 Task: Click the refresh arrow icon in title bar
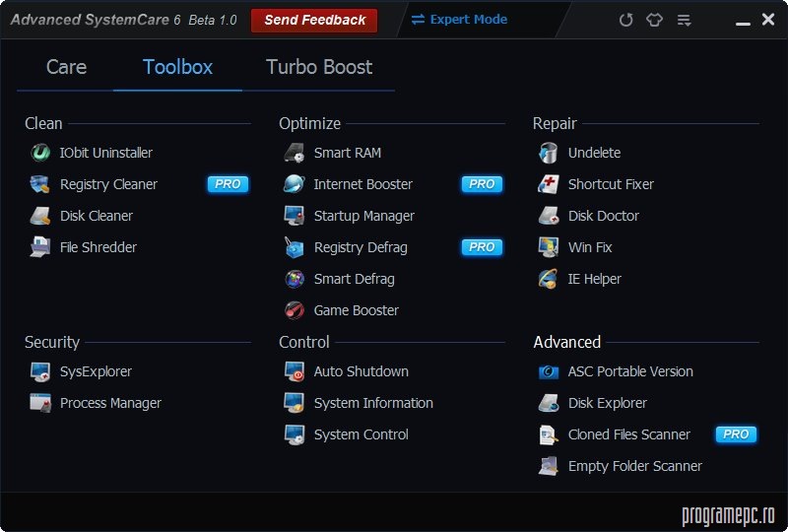tap(625, 20)
